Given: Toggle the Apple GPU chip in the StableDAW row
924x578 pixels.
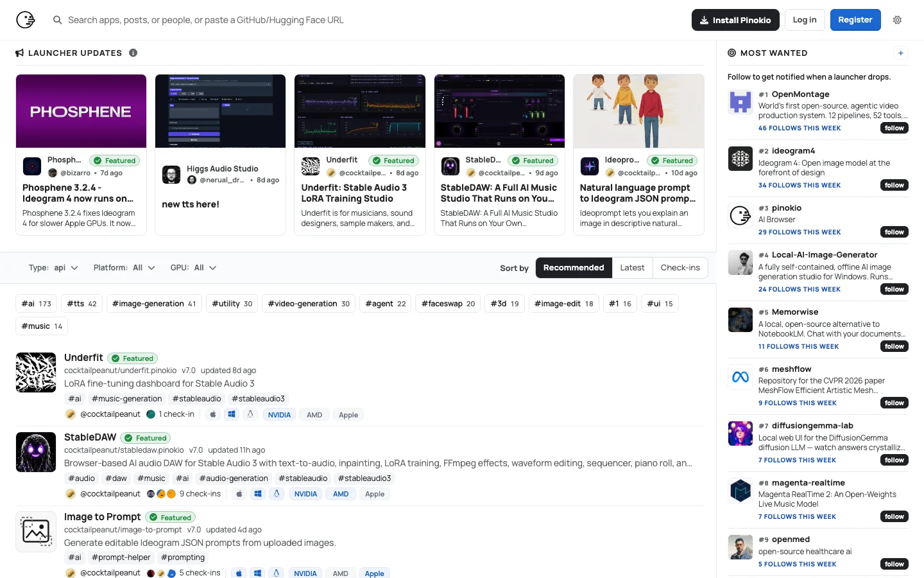Looking at the screenshot, I should click(375, 494).
